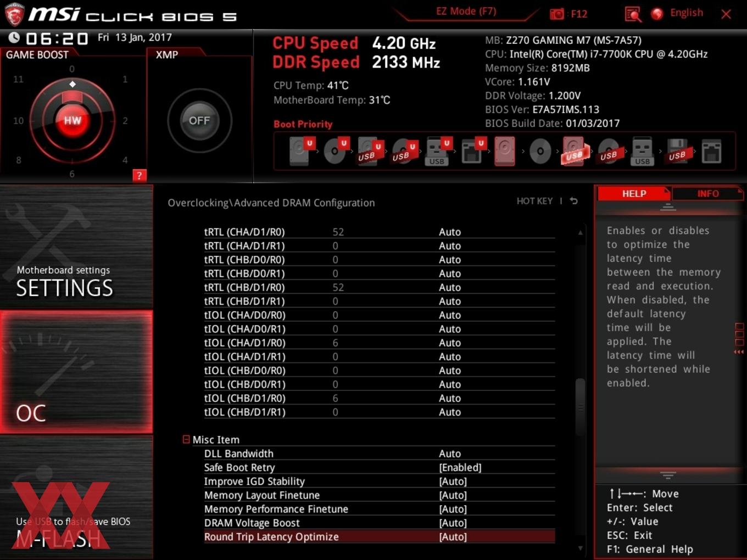Select the tRTL (CHB/D0/R0) row label

pyautogui.click(x=244, y=259)
